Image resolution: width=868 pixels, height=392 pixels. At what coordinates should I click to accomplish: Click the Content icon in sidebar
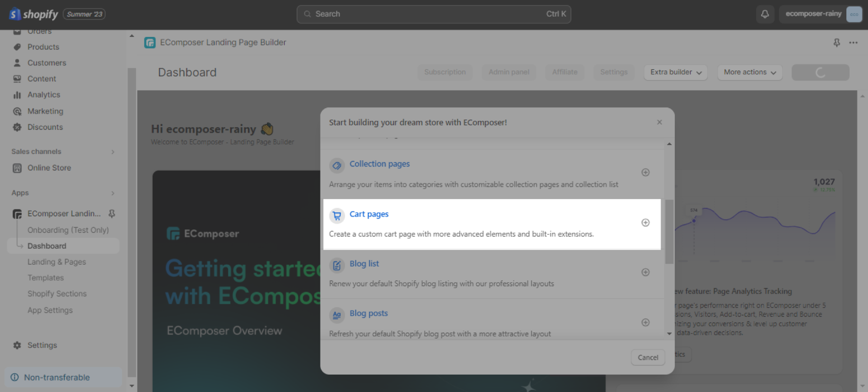[17, 79]
